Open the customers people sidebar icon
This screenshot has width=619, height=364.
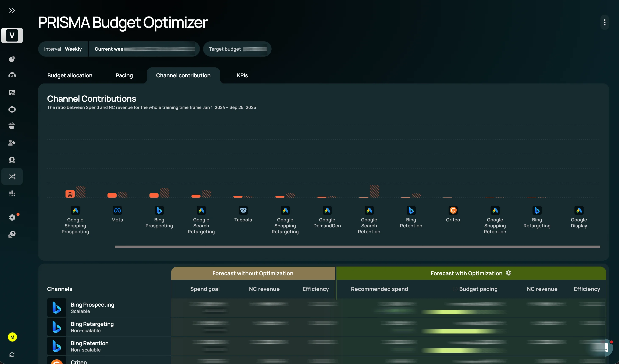[12, 143]
